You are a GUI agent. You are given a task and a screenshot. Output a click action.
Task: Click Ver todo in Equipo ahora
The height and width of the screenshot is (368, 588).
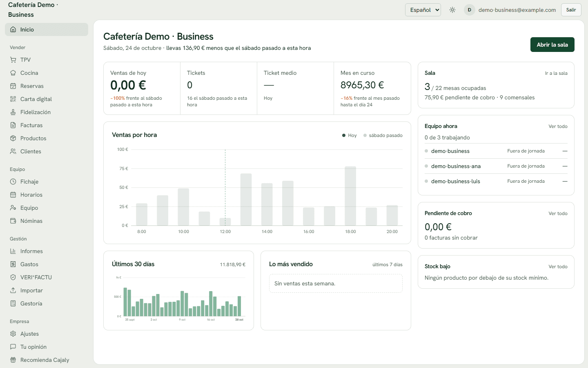[x=558, y=126]
